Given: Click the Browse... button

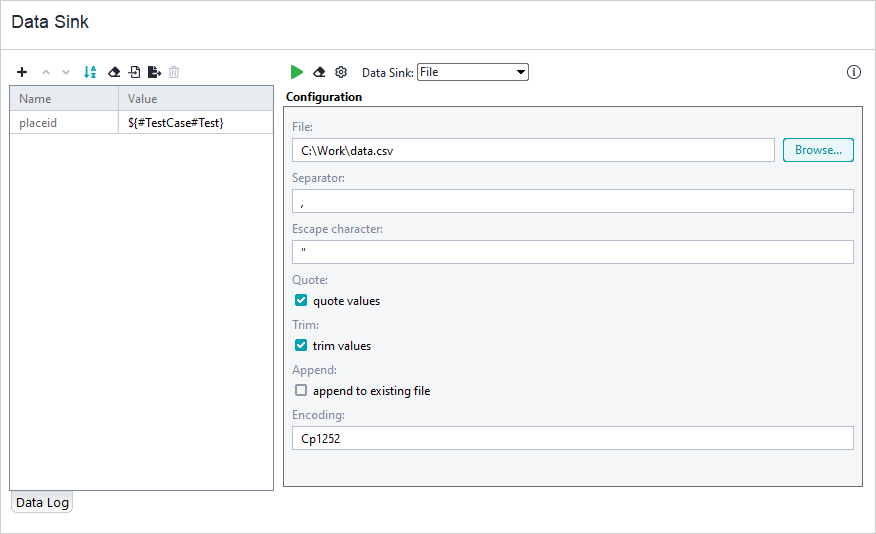Looking at the screenshot, I should coord(817,150).
